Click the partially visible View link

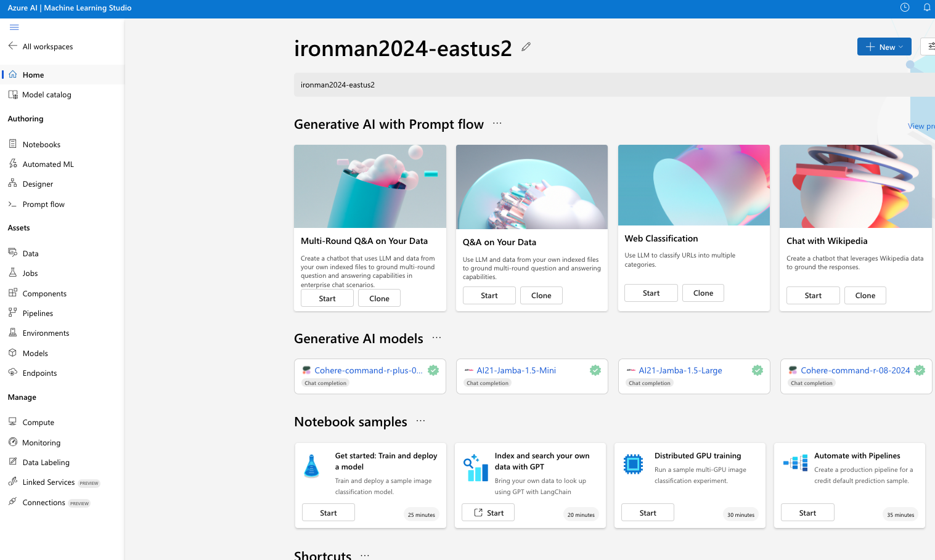click(921, 126)
